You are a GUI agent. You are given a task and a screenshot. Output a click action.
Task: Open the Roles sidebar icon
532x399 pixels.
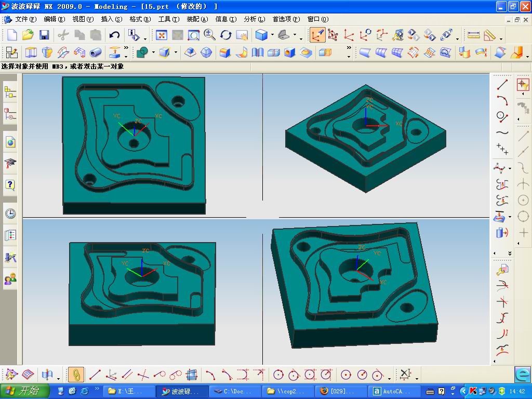[x=10, y=279]
